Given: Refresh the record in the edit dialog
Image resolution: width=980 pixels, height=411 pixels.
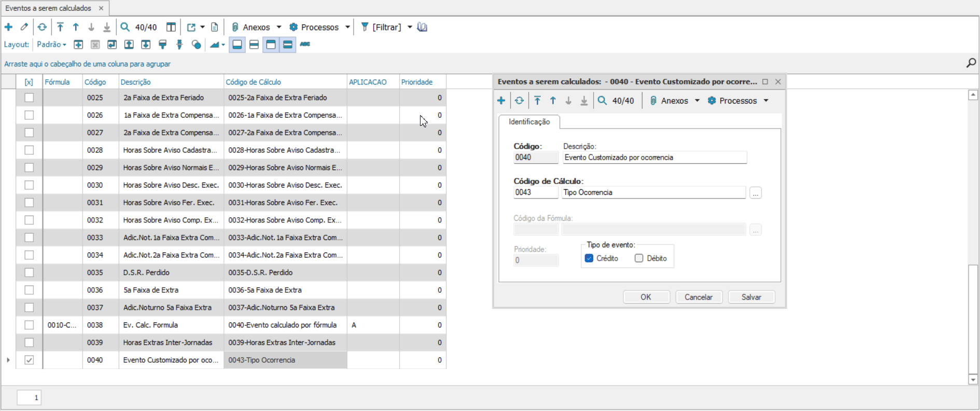Looking at the screenshot, I should tap(519, 101).
